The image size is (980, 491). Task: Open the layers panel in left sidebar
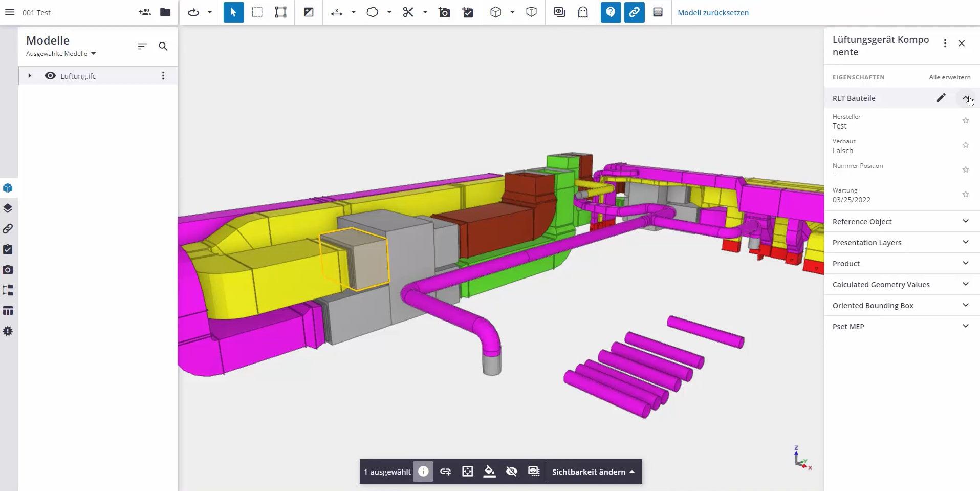point(8,208)
